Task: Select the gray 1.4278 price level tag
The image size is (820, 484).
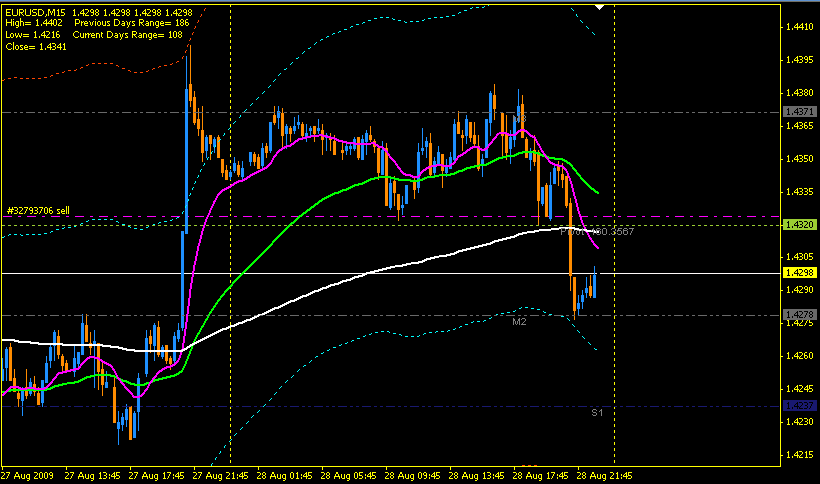Action: [800, 315]
